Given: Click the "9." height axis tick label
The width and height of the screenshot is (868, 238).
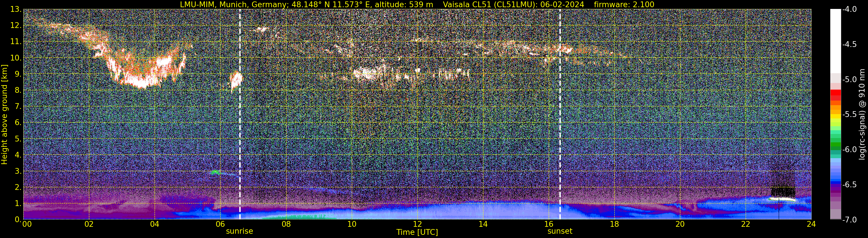Looking at the screenshot, I should (x=18, y=74).
